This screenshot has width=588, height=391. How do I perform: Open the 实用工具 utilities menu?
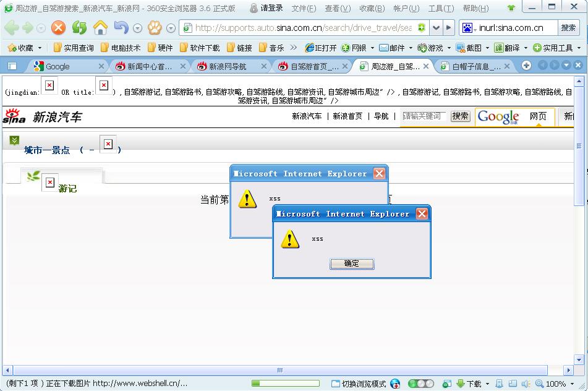[x=556, y=48]
